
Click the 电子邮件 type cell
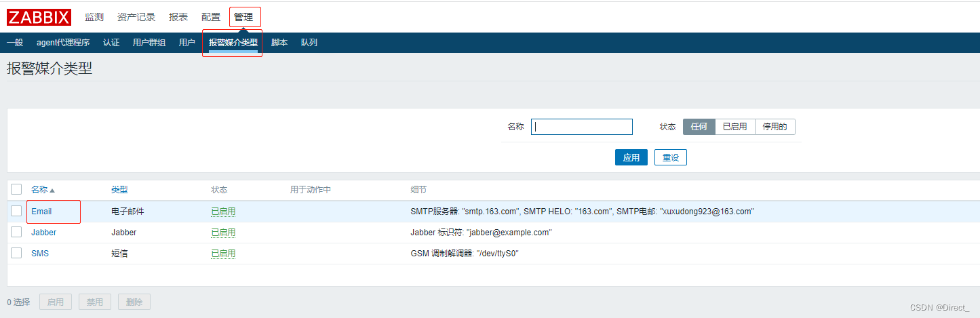128,212
